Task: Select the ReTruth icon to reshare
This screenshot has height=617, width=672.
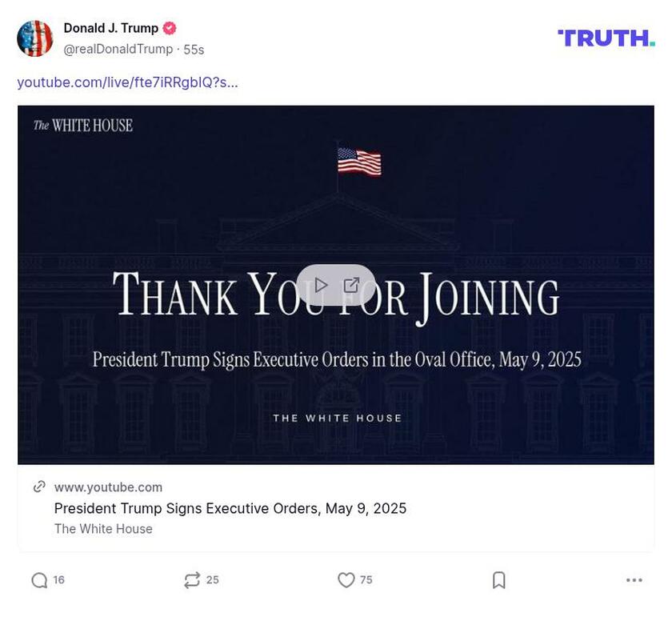Action: (x=190, y=579)
